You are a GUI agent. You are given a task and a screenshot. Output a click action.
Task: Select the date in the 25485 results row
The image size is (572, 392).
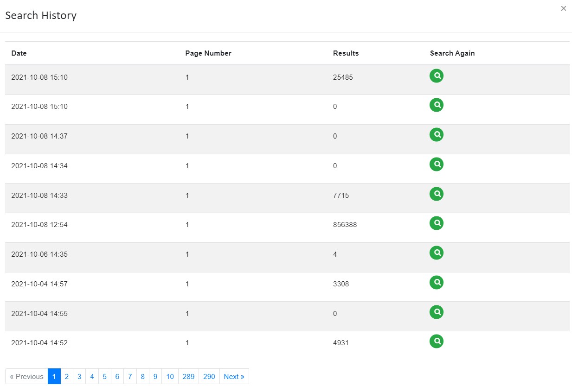39,77
